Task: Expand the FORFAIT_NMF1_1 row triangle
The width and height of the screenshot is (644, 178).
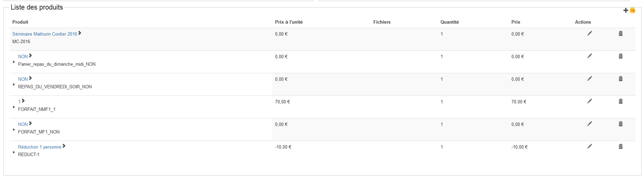Action: 14,107
